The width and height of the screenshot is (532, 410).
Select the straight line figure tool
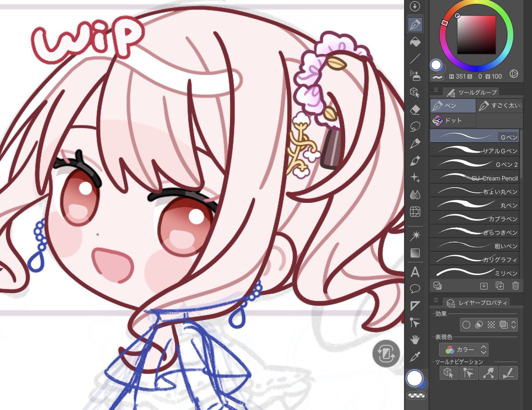coord(415,59)
